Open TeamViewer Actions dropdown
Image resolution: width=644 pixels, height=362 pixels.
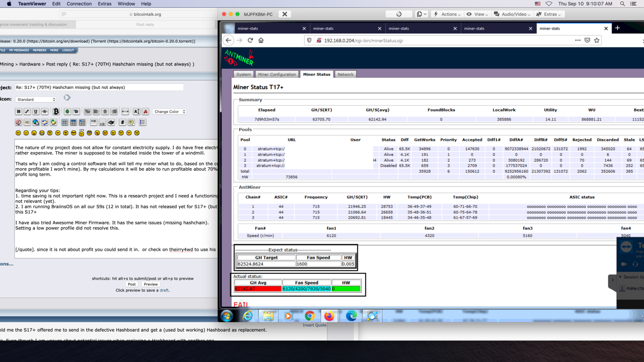click(x=447, y=14)
